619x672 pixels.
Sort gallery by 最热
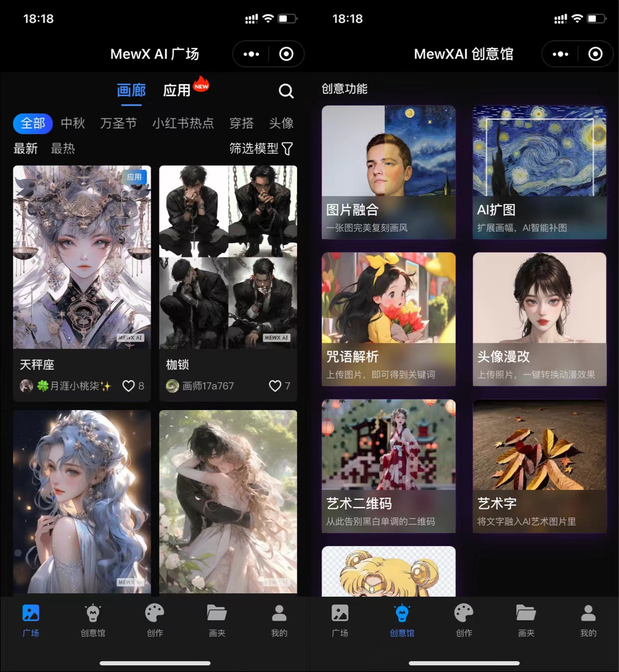tap(63, 148)
